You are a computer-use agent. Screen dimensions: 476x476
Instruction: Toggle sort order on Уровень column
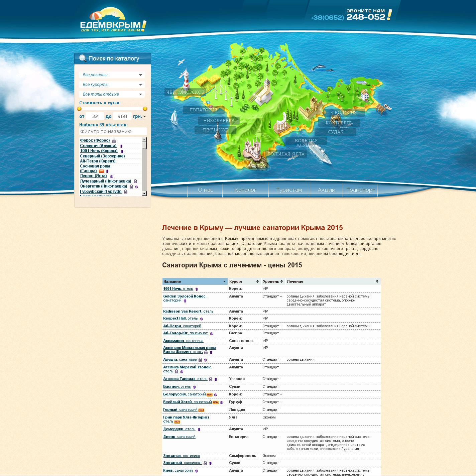click(281, 281)
